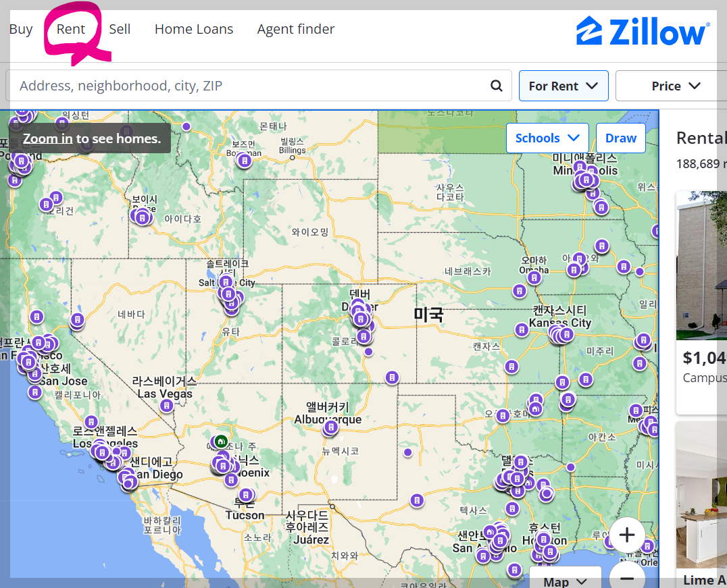Click rental marker at Las Vegas

coord(166,406)
